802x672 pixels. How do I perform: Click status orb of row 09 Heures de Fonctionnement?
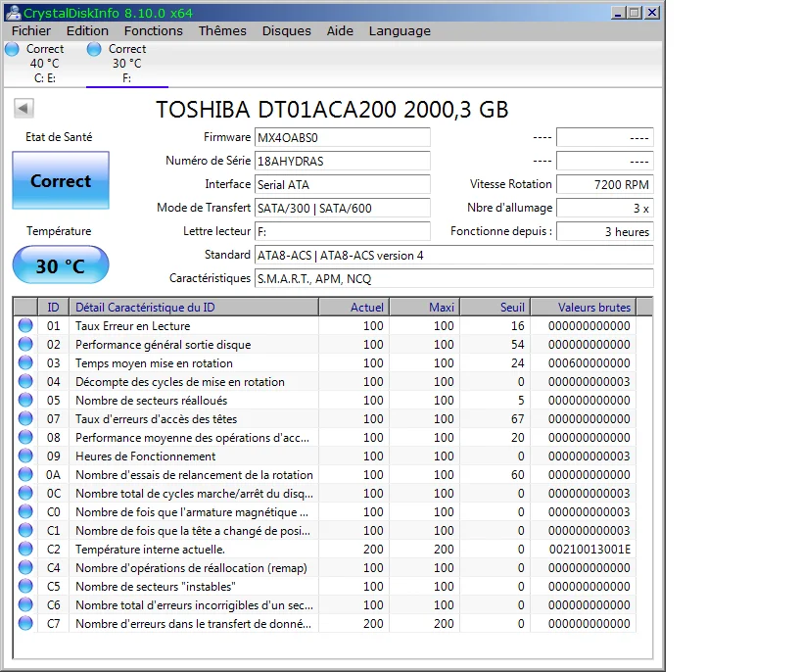click(x=25, y=456)
